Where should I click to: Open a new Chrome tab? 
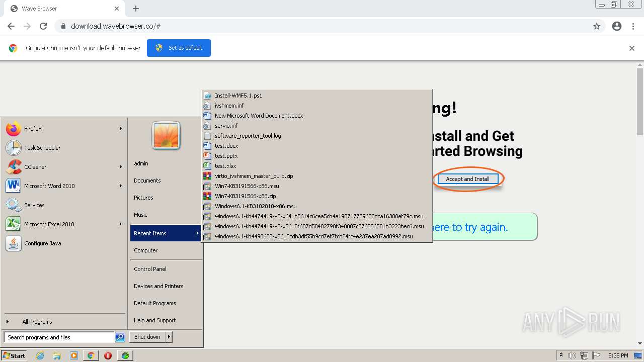[136, 9]
